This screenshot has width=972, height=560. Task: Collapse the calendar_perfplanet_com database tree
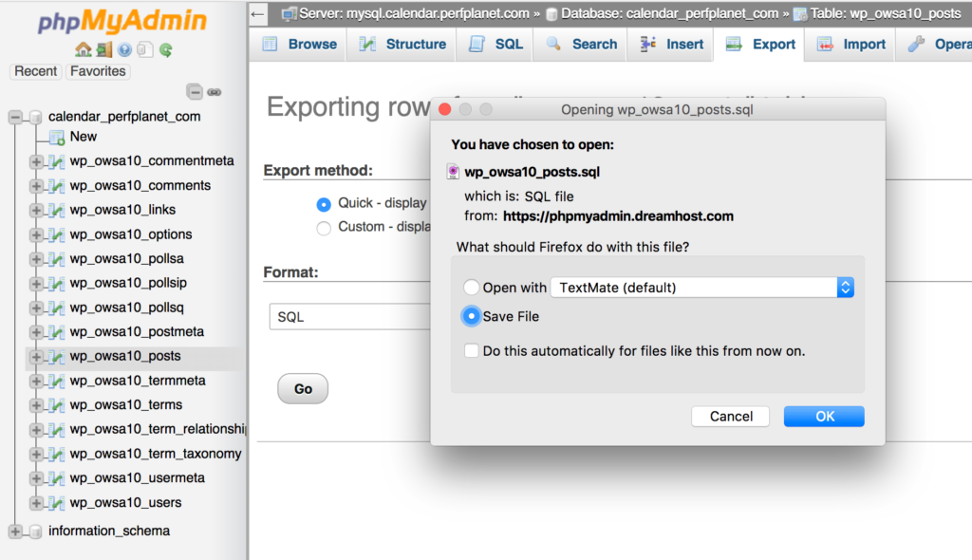coord(15,117)
